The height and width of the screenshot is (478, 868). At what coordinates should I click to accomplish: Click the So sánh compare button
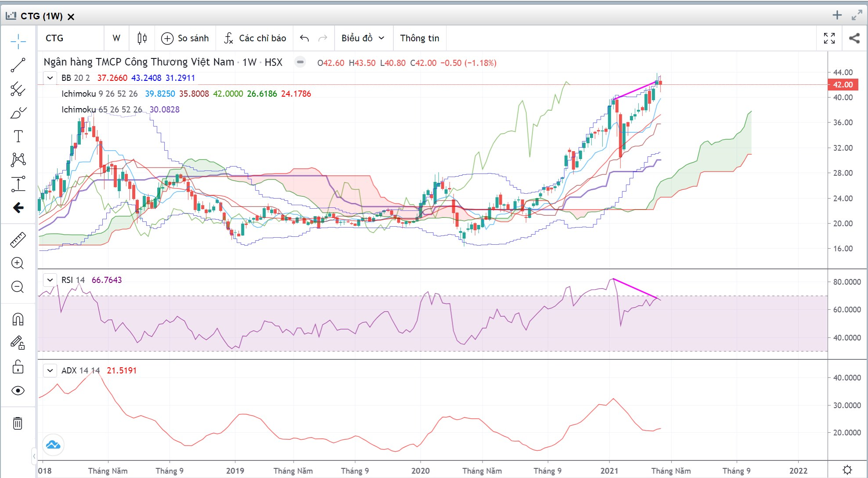click(185, 38)
